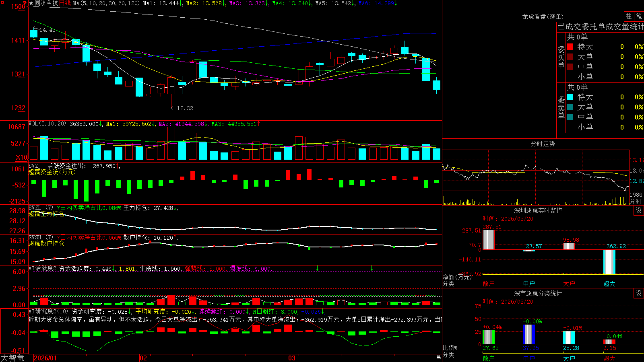Click the MA5: 13.542 value
The height and width of the screenshot is (362, 644).
point(334,3)
